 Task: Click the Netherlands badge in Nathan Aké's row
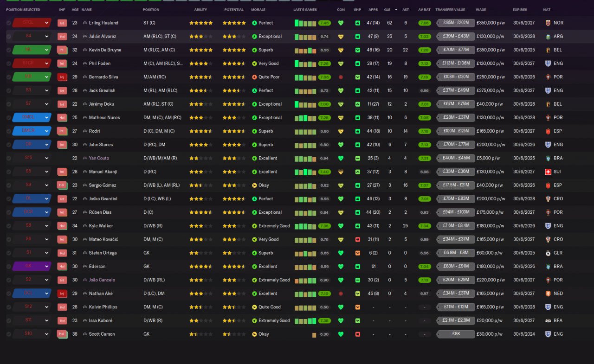point(548,294)
